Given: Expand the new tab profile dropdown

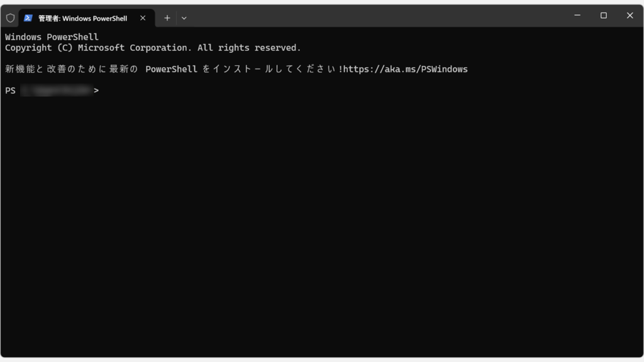Looking at the screenshot, I should (184, 18).
